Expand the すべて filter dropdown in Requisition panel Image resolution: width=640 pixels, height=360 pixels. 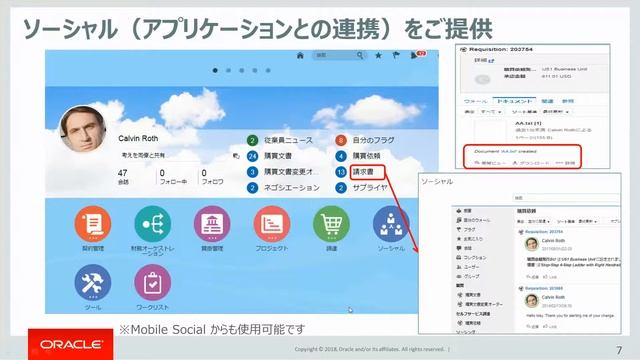tap(491, 112)
